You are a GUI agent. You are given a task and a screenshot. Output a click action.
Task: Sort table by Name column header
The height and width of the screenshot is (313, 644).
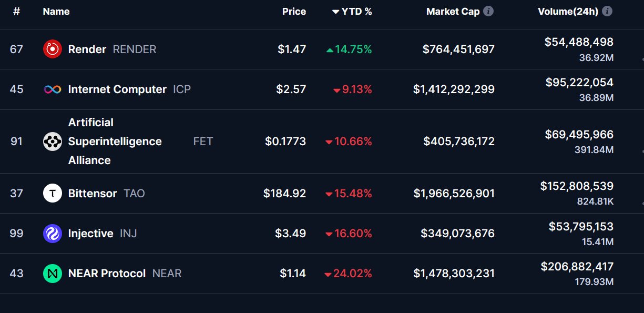(56, 12)
